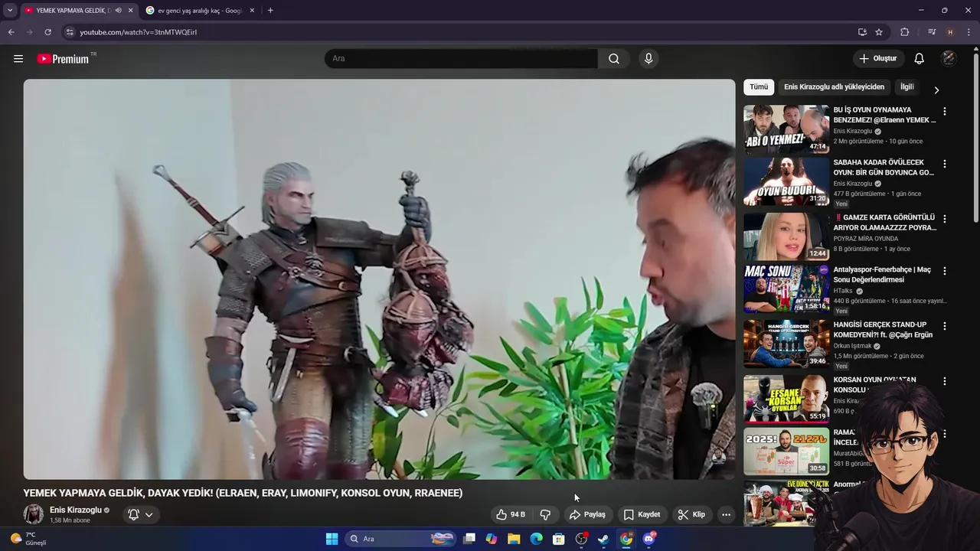Screen dimensions: 980x551
Task: Bookmark this page with star icon
Action: [x=879, y=32]
